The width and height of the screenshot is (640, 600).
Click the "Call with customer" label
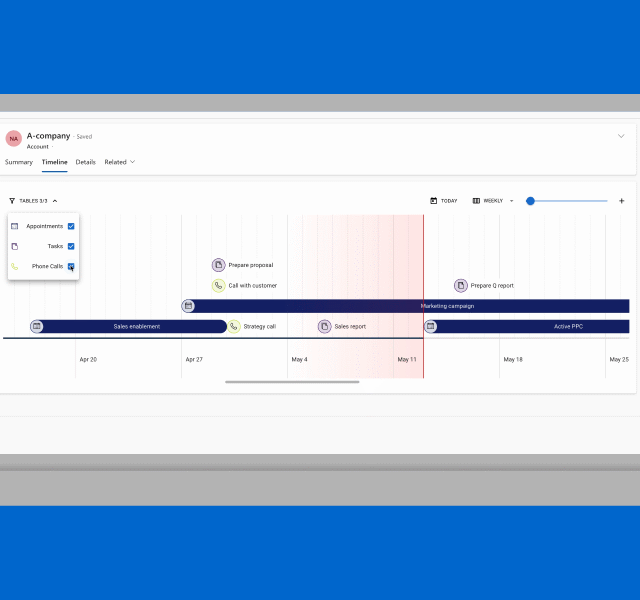pos(253,285)
